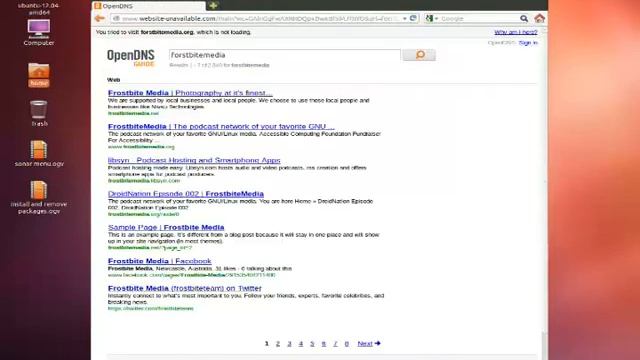
Task: Select install and remove packages.ogv file
Action: pyautogui.click(x=39, y=198)
